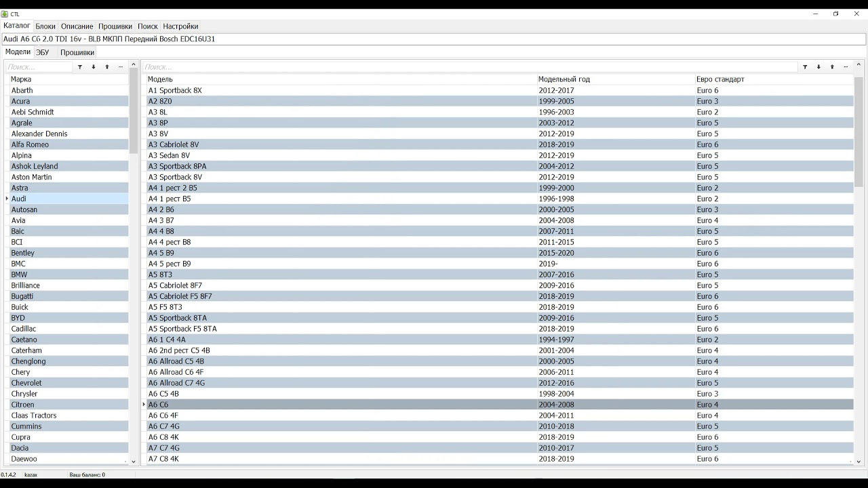Image resolution: width=868 pixels, height=488 pixels.
Task: Open the Каталог menu tab
Action: (x=16, y=26)
